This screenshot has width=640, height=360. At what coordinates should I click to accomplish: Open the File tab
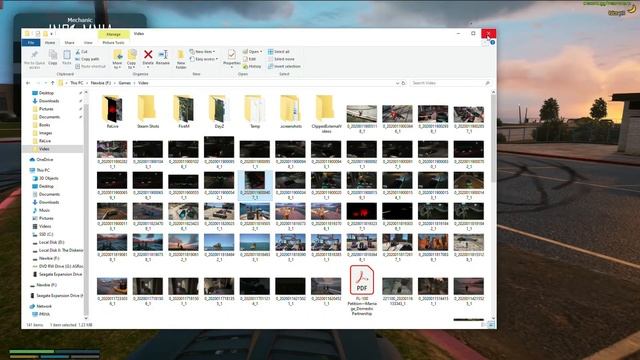(31, 42)
